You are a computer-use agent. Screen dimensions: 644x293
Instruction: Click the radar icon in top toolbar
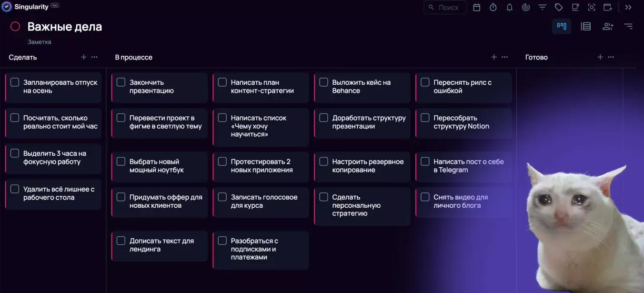coord(526,7)
